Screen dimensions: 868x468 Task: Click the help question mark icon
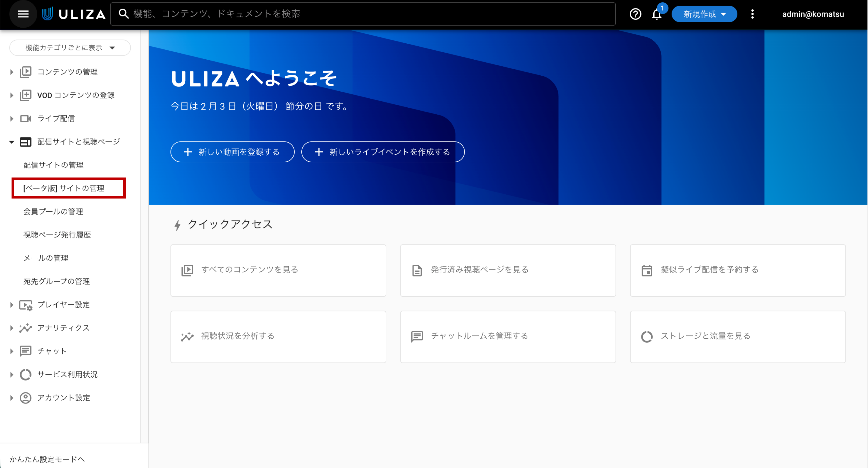[635, 14]
